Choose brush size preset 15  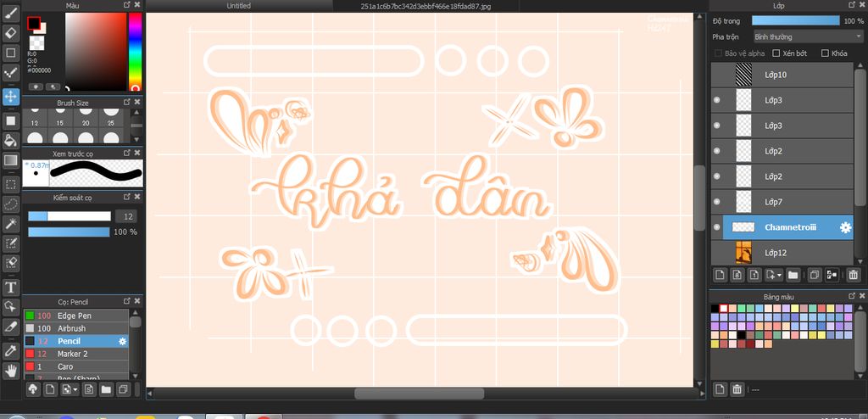click(60, 117)
